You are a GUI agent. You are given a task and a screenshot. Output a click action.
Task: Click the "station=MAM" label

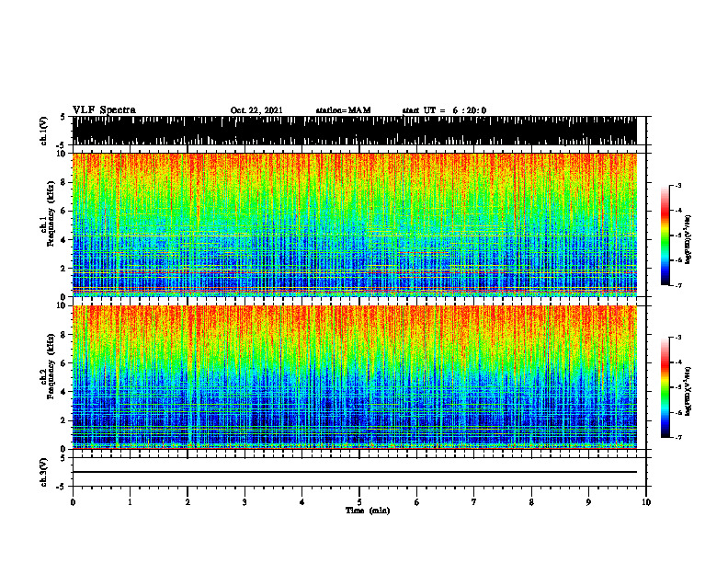click(x=344, y=110)
